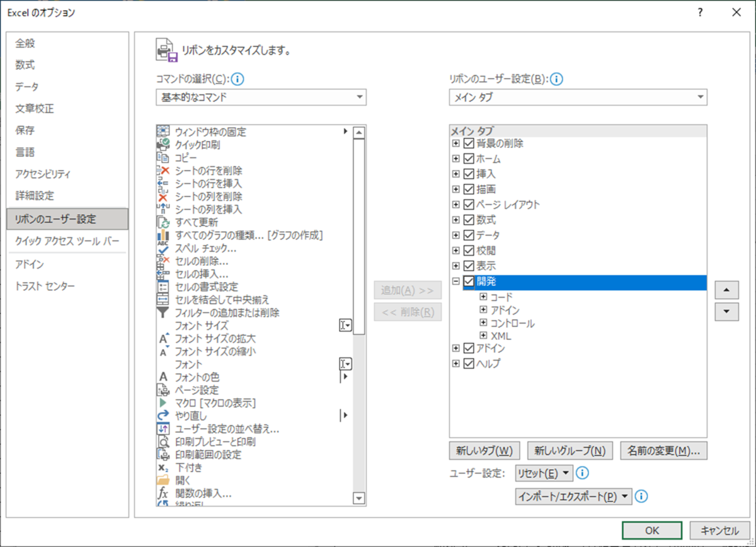Move selected tab up with arrow button
This screenshot has width=756, height=547.
pyautogui.click(x=726, y=290)
